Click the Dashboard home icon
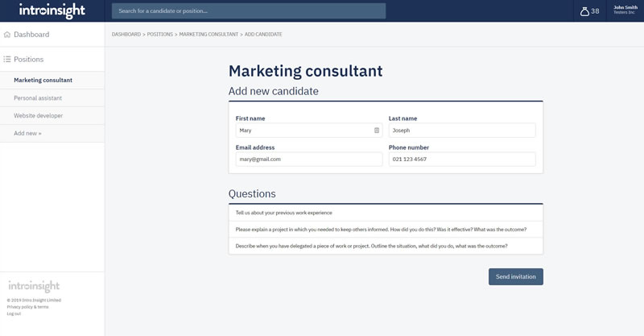The height and width of the screenshot is (336, 644). [x=7, y=35]
